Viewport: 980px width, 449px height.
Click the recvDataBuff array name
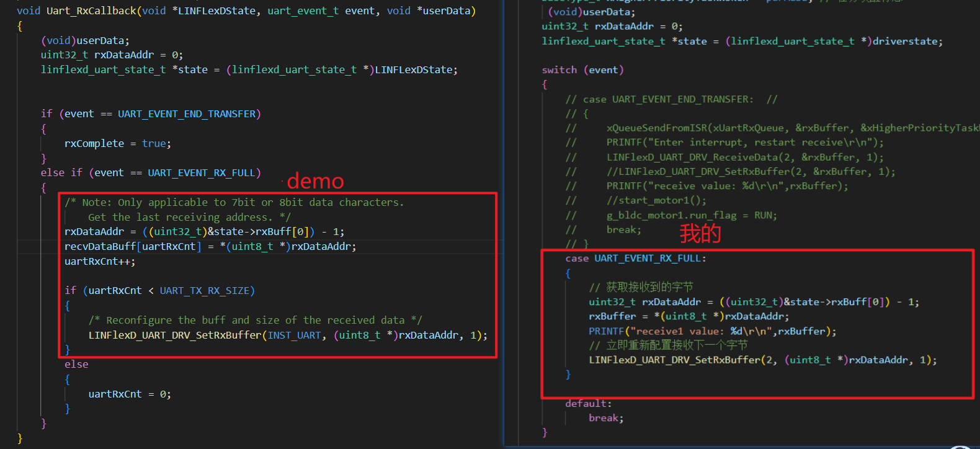point(100,246)
